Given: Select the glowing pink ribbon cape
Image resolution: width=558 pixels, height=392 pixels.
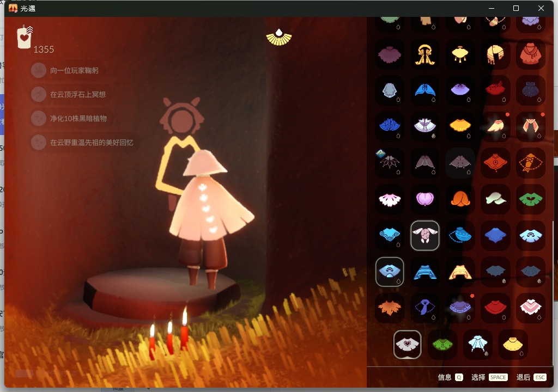Looking at the screenshot, I should pyautogui.click(x=531, y=126).
